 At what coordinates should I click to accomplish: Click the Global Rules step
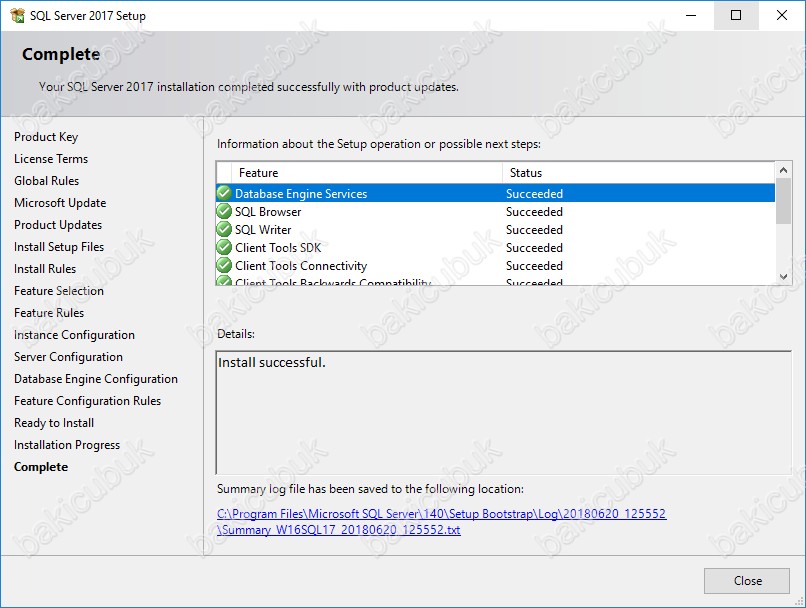(47, 181)
